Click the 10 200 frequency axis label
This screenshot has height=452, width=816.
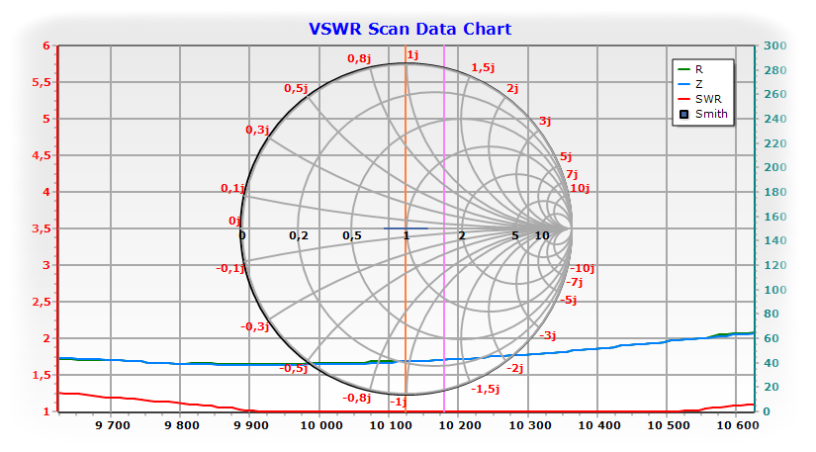coord(460,425)
